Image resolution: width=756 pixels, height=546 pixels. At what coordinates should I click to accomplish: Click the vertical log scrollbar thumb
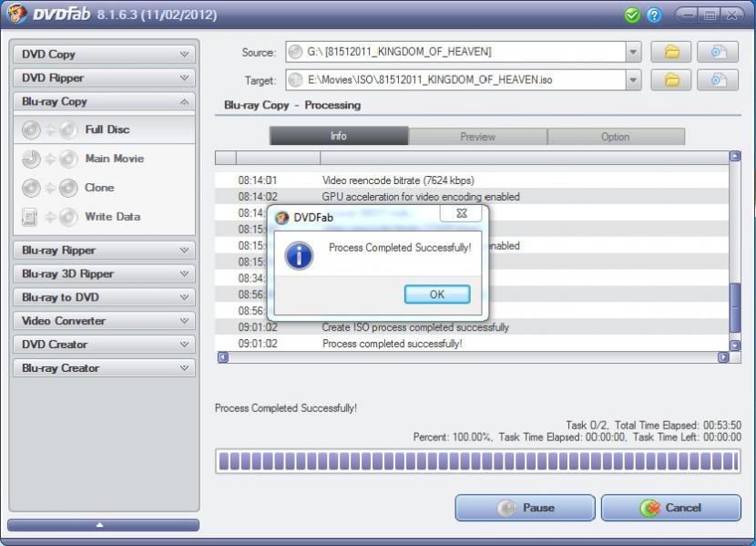coord(735,308)
